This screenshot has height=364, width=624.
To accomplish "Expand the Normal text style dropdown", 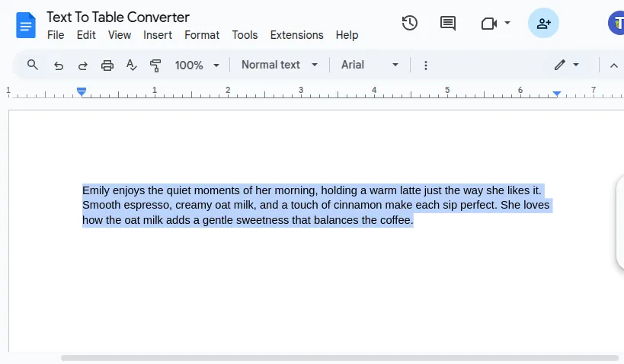I will point(280,65).
